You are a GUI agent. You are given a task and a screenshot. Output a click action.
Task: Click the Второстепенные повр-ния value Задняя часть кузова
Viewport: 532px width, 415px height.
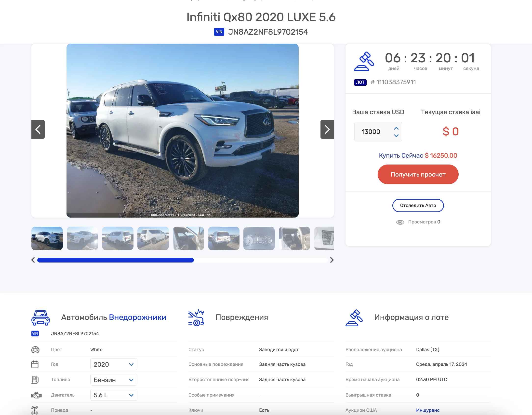(x=282, y=380)
